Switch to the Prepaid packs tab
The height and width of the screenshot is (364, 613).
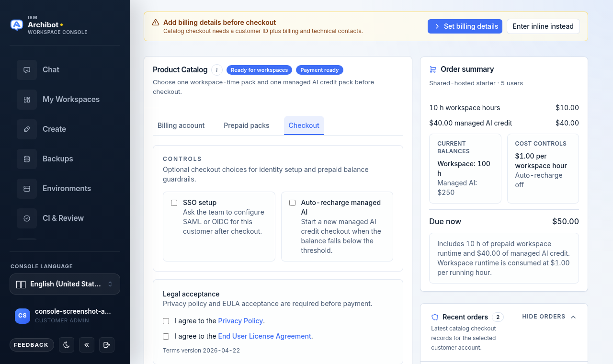[x=247, y=125]
